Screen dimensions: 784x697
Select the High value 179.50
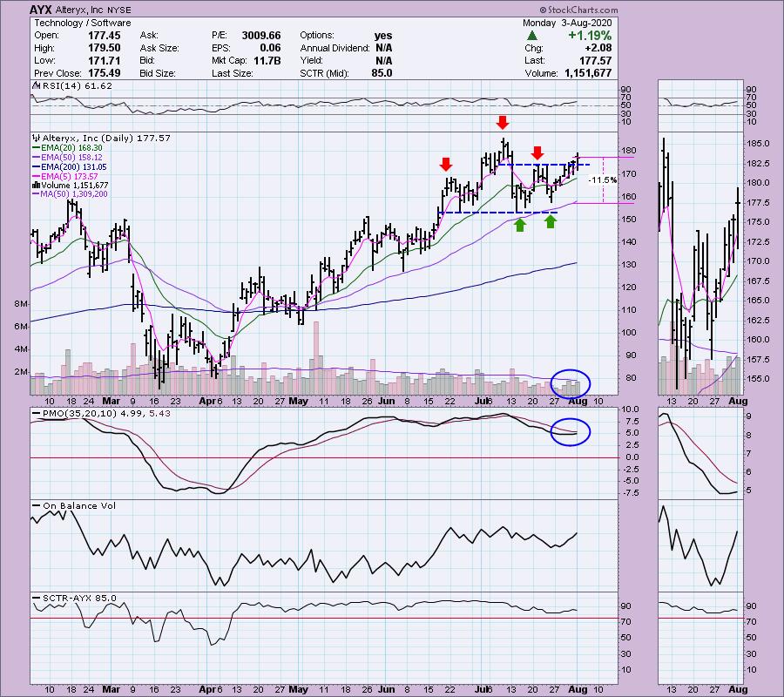[x=104, y=48]
